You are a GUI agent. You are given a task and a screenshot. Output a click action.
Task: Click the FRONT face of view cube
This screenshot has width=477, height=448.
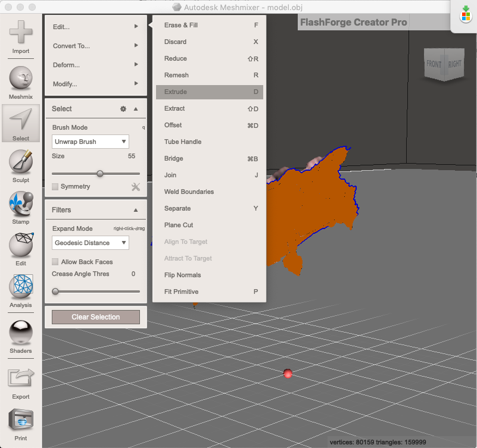434,64
